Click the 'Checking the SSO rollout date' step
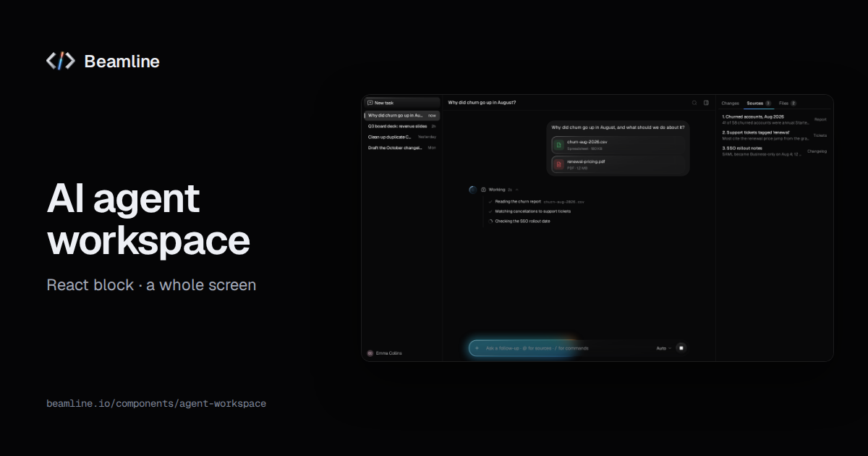 click(x=522, y=221)
